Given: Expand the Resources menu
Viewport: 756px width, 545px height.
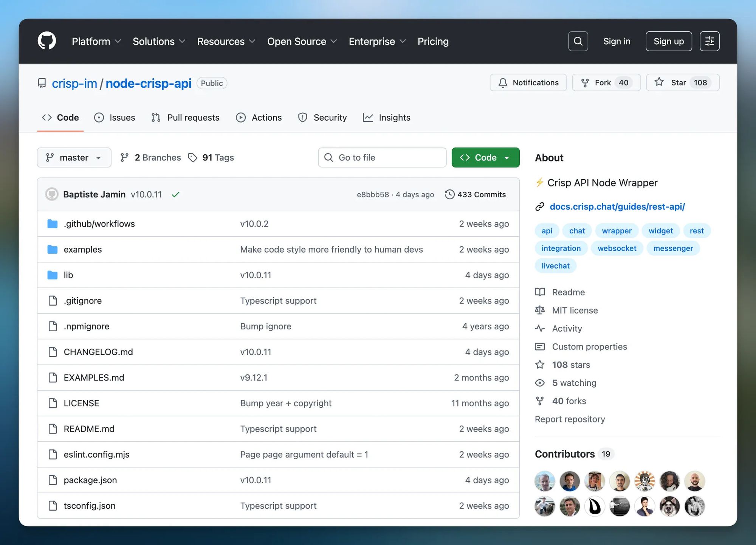Looking at the screenshot, I should point(226,41).
